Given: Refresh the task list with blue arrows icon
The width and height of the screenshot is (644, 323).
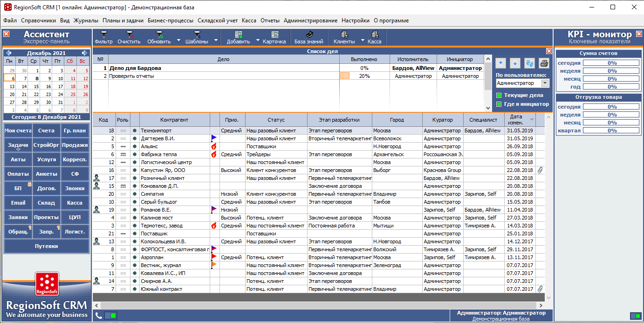Looking at the screenshot, I should (529, 63).
